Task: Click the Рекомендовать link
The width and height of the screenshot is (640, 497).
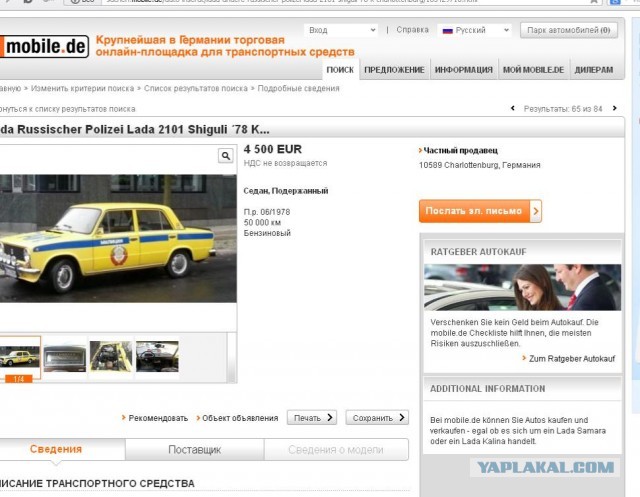Action: [x=158, y=418]
